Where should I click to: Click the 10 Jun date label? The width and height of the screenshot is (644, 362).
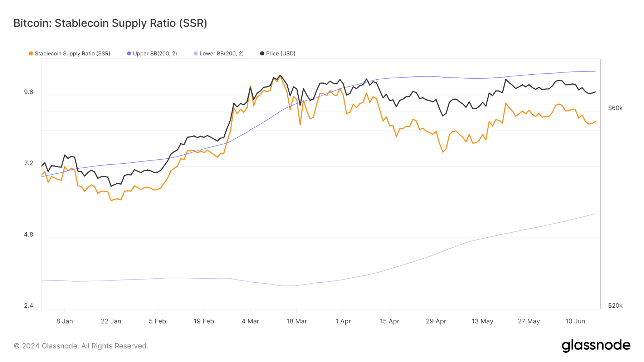click(x=575, y=321)
